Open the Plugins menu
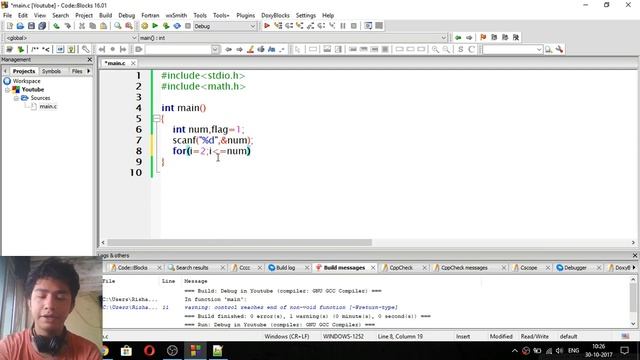Viewport: 640px width, 360px height. (245, 15)
